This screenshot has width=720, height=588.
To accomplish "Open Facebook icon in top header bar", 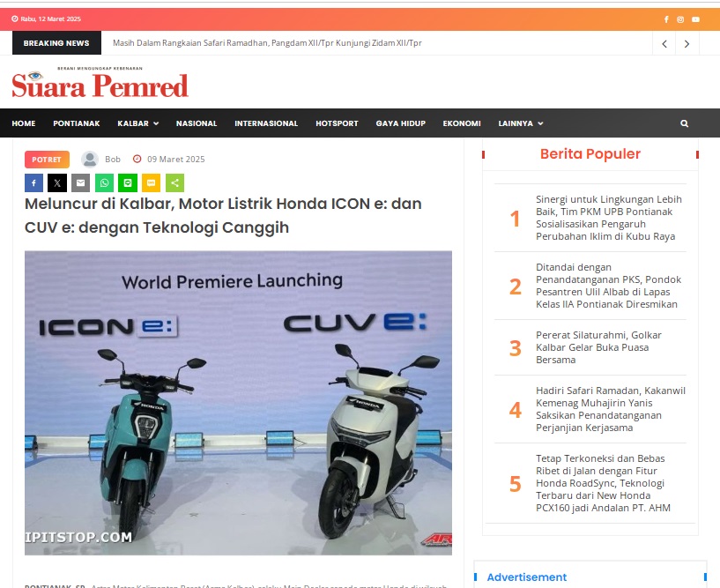I will pos(666,19).
